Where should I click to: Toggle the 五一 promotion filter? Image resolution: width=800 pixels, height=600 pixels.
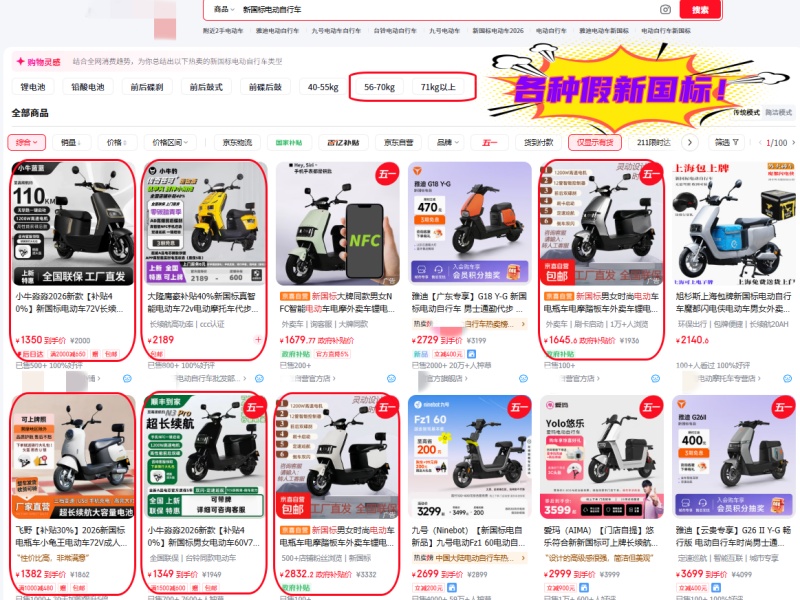coord(489,142)
